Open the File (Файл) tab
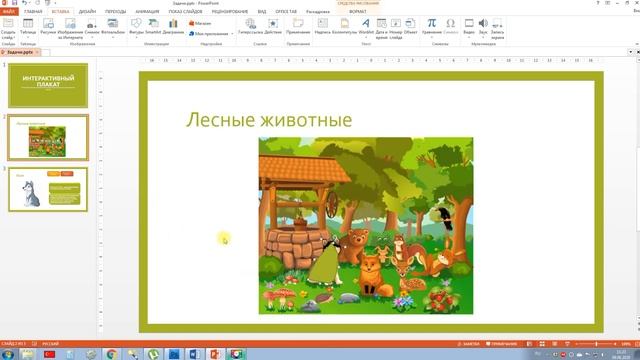 point(9,11)
